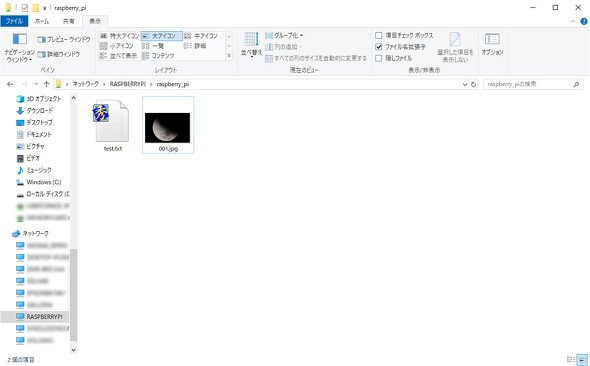Screen dimensions: 590x366
Task: Switch to large thumbnails status icon
Action: [x=582, y=360]
